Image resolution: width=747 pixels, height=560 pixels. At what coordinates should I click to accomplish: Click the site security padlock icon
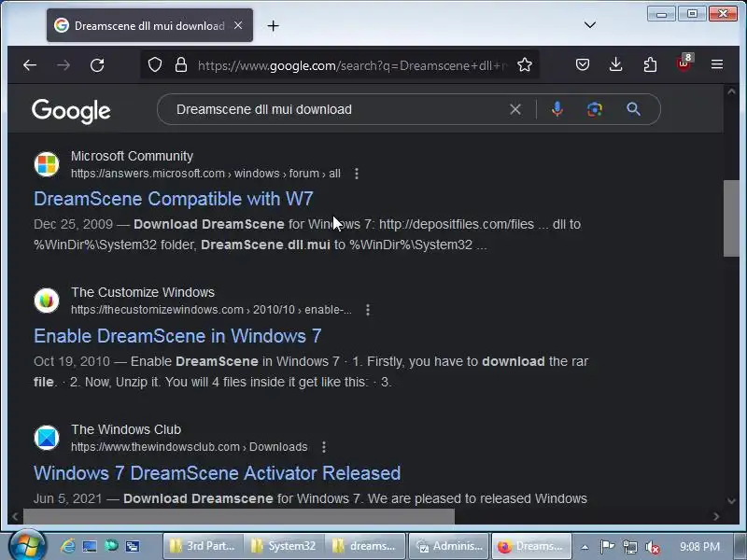(181, 64)
